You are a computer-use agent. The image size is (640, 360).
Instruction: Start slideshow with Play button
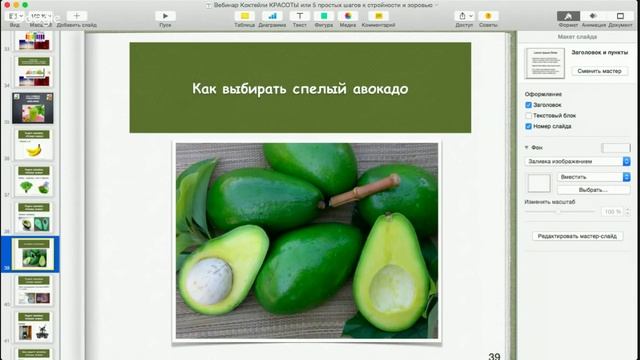point(165,16)
